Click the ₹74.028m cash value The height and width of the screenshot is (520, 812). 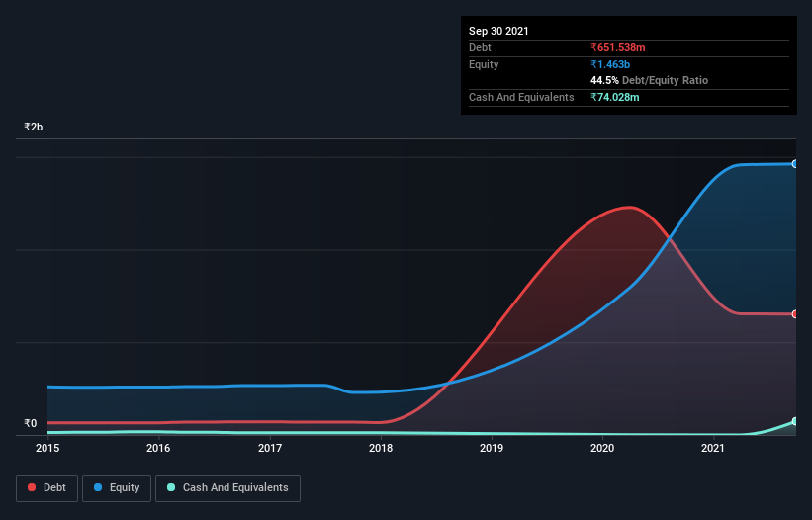pyautogui.click(x=615, y=97)
